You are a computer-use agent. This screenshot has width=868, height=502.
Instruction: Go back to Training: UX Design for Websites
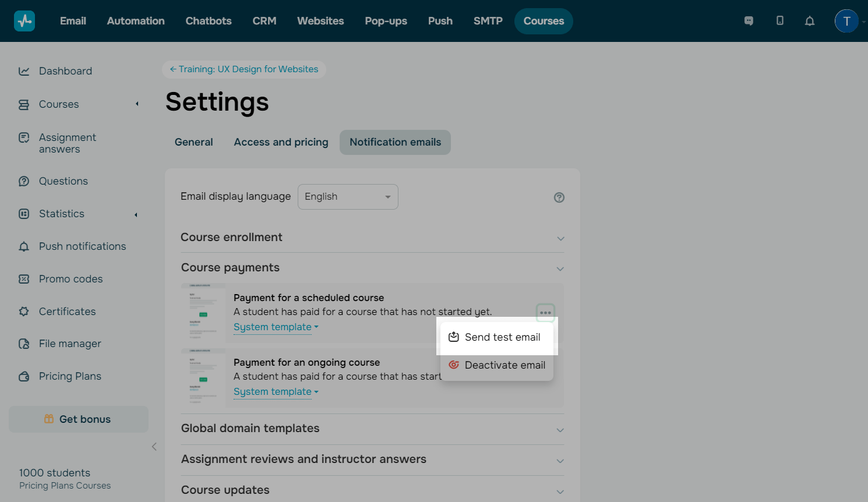[244, 69]
